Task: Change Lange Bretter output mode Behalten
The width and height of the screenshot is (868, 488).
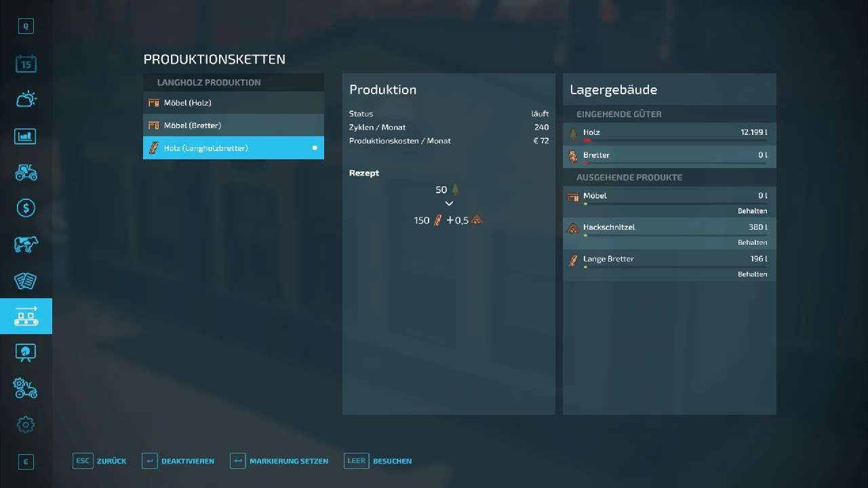Action: [x=752, y=274]
